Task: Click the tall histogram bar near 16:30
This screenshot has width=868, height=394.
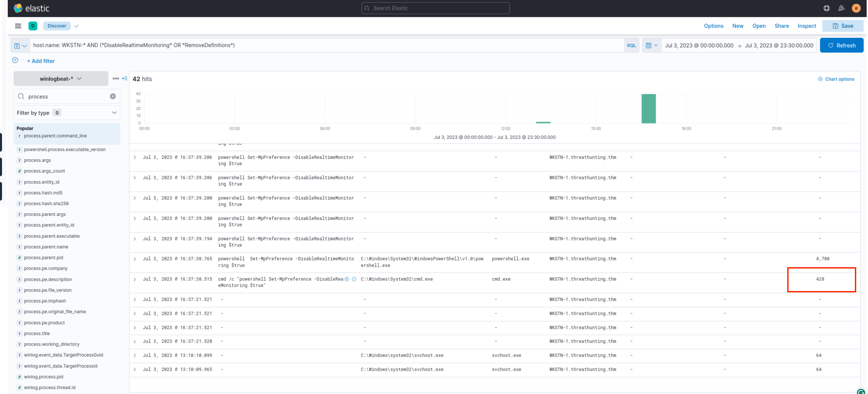Action: pos(648,108)
